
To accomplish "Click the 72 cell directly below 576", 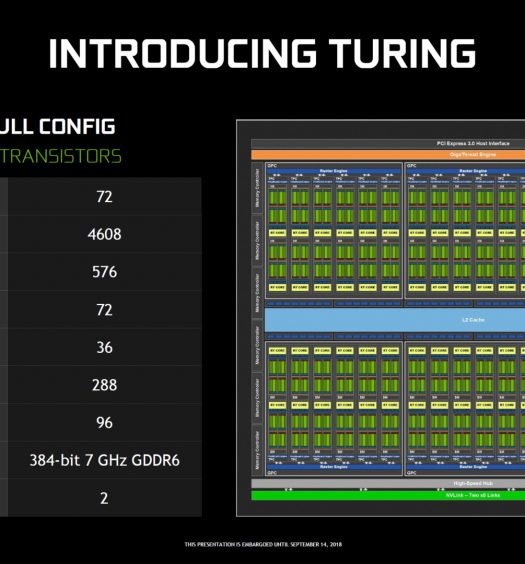I will click(104, 310).
